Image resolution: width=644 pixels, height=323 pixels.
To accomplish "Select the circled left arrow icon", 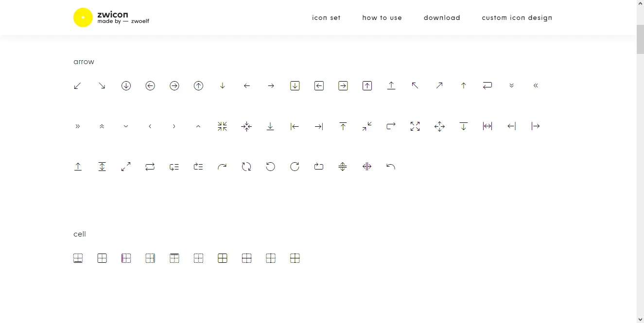I will coord(150,86).
